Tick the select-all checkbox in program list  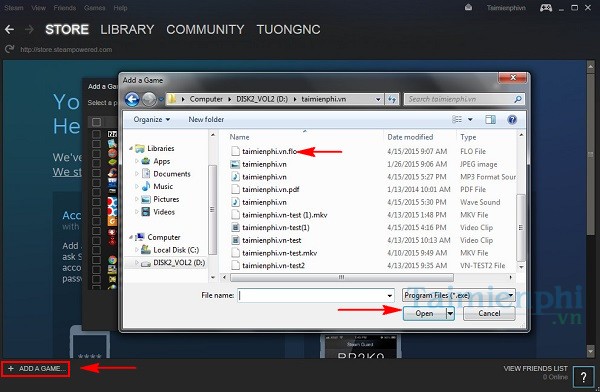(96, 122)
